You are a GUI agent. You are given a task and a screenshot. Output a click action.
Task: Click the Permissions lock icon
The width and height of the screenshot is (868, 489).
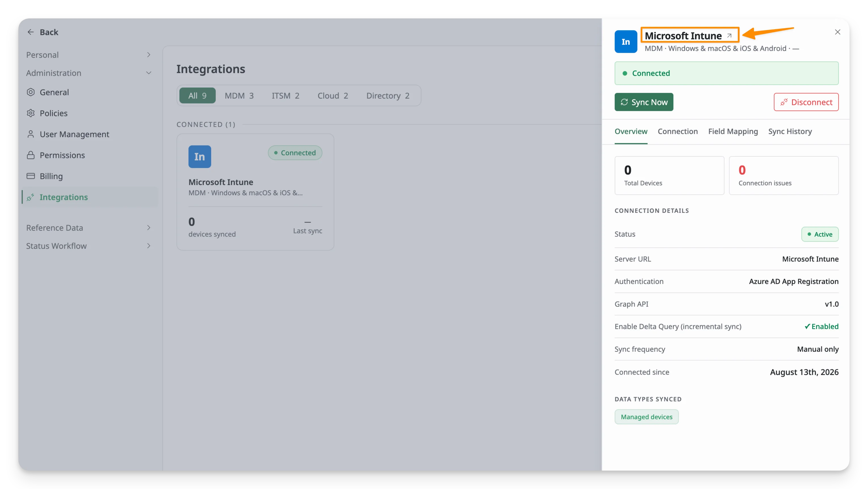click(31, 155)
